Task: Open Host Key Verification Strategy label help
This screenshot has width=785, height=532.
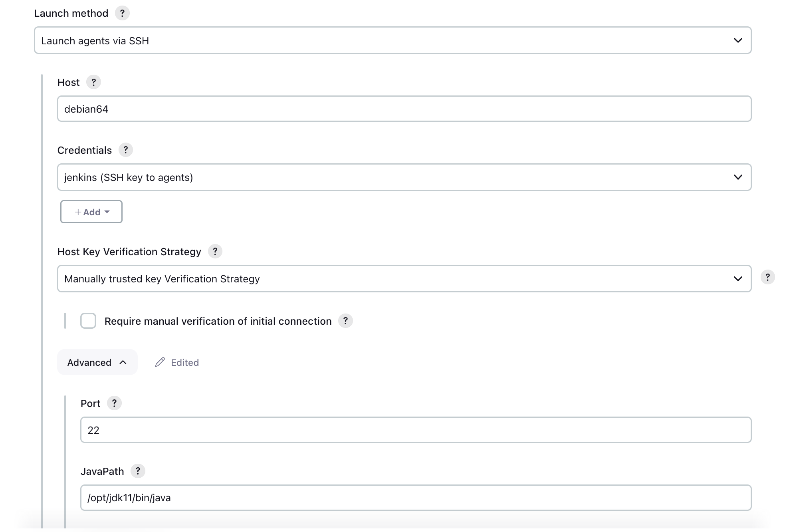Action: click(215, 252)
